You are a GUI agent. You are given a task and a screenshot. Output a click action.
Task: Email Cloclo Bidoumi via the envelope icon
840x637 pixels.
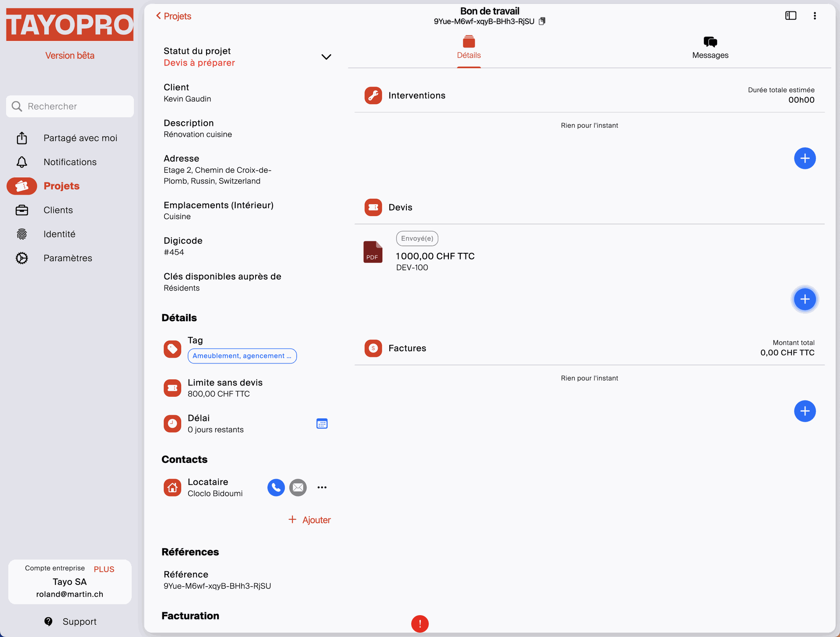click(298, 487)
